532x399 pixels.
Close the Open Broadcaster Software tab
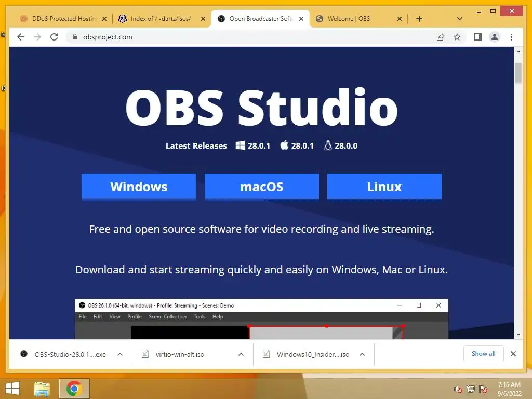(301, 19)
